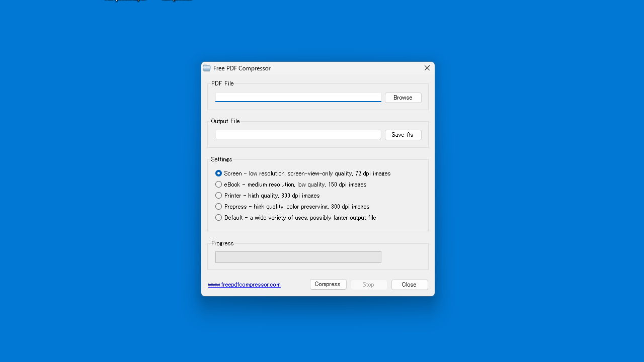Viewport: 644px width, 362px height.
Task: Start compression with the Compress button
Action: pos(328,285)
